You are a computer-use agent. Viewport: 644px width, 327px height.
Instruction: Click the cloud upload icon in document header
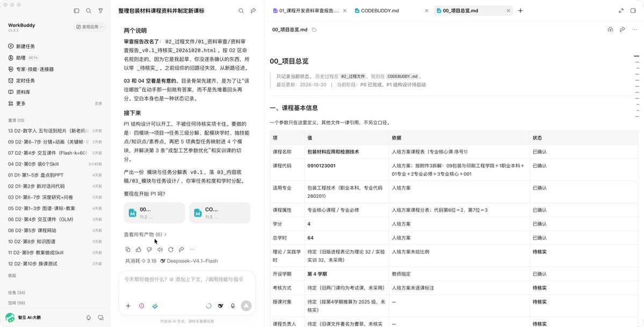click(610, 30)
